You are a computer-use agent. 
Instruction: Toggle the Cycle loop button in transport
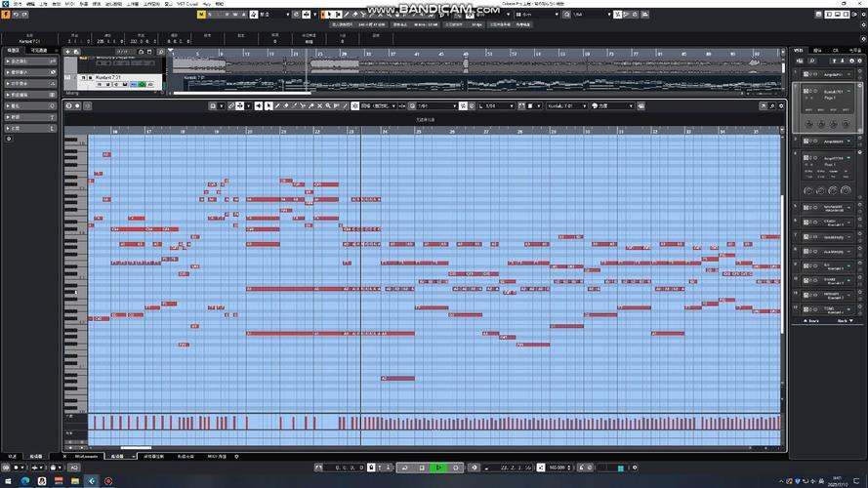pos(405,468)
